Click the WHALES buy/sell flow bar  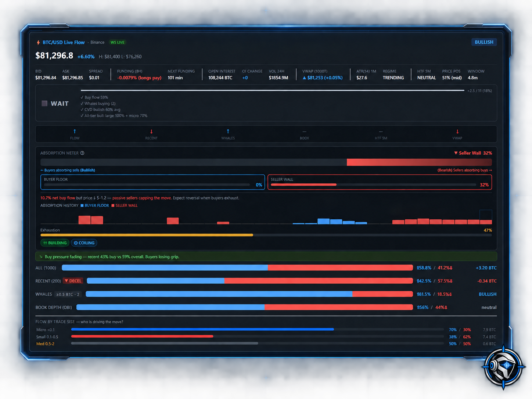coord(249,294)
